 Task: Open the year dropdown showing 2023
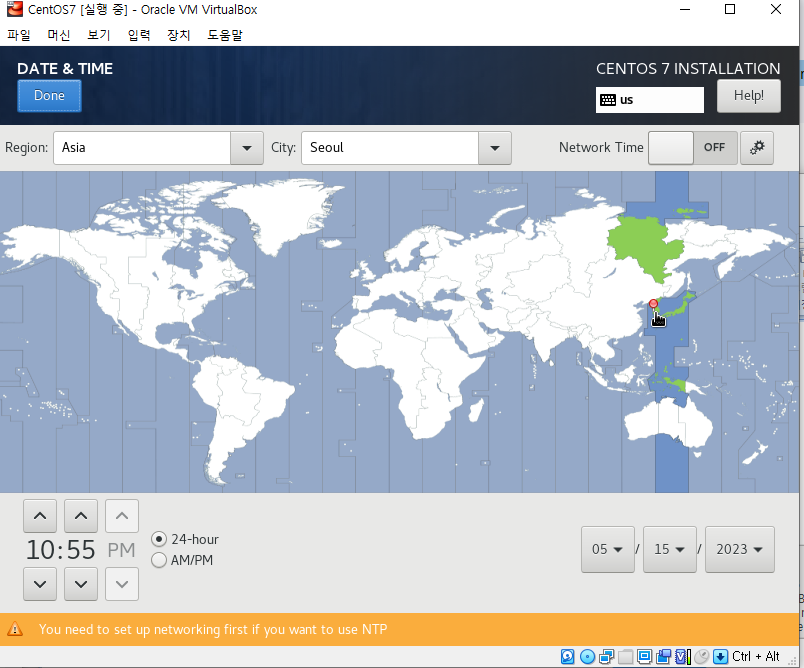[739, 549]
